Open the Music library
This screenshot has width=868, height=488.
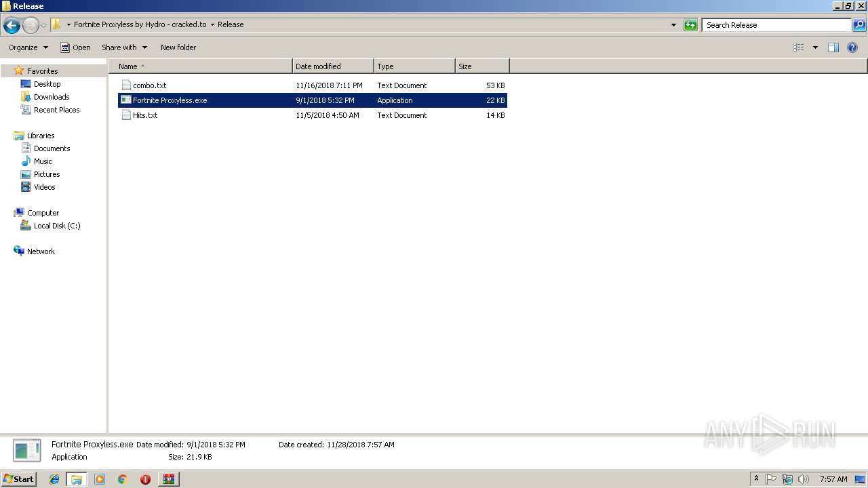[x=43, y=161]
